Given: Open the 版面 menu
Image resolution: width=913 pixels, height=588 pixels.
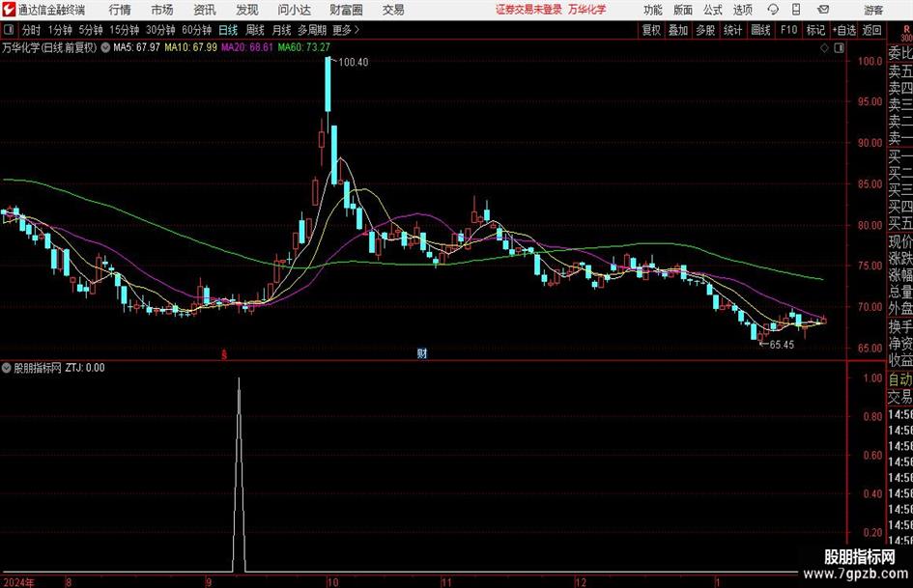Looking at the screenshot, I should tap(682, 10).
